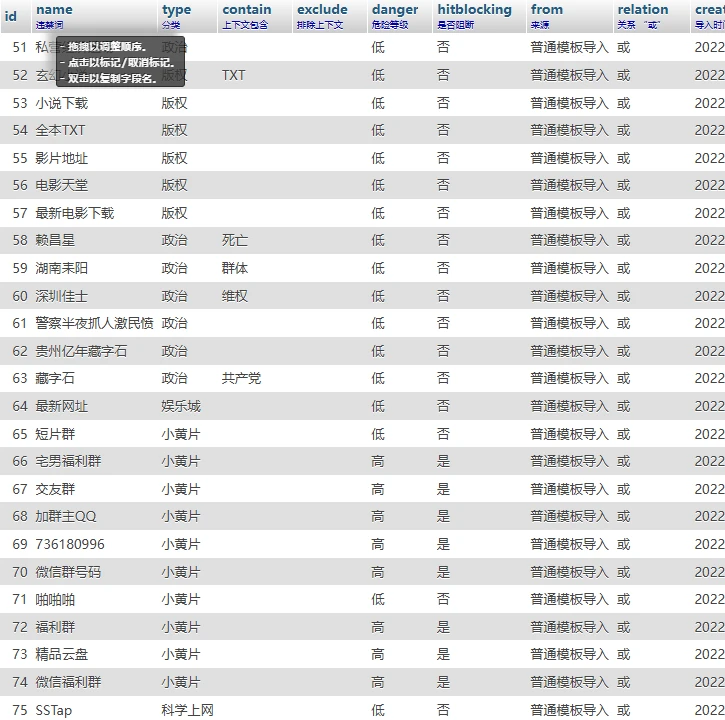This screenshot has width=725, height=720.
Task: Click the 娱乐城 type cell in row 64
Action: coord(181,406)
